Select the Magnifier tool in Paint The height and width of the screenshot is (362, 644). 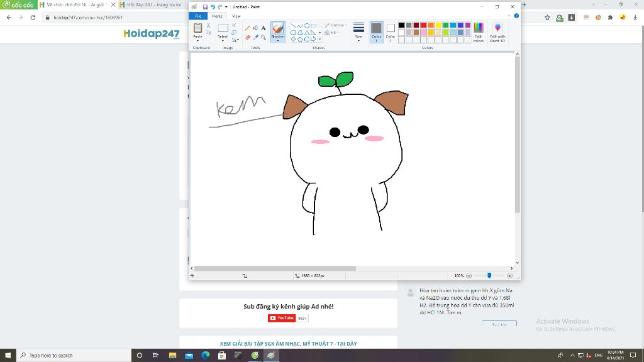pos(264,37)
